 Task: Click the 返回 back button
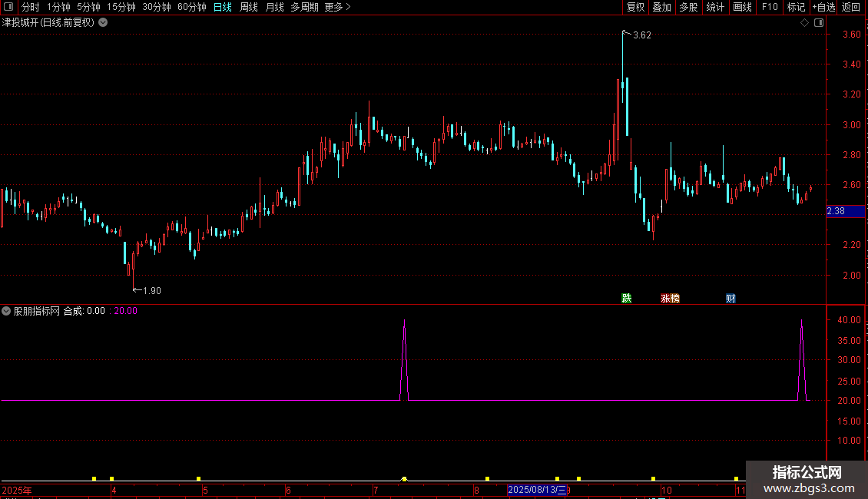851,7
